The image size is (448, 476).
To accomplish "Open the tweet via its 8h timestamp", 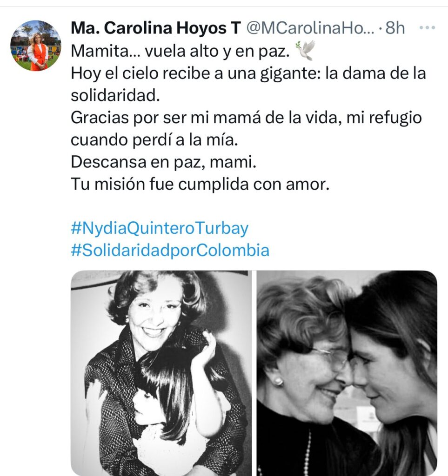I will click(x=395, y=28).
